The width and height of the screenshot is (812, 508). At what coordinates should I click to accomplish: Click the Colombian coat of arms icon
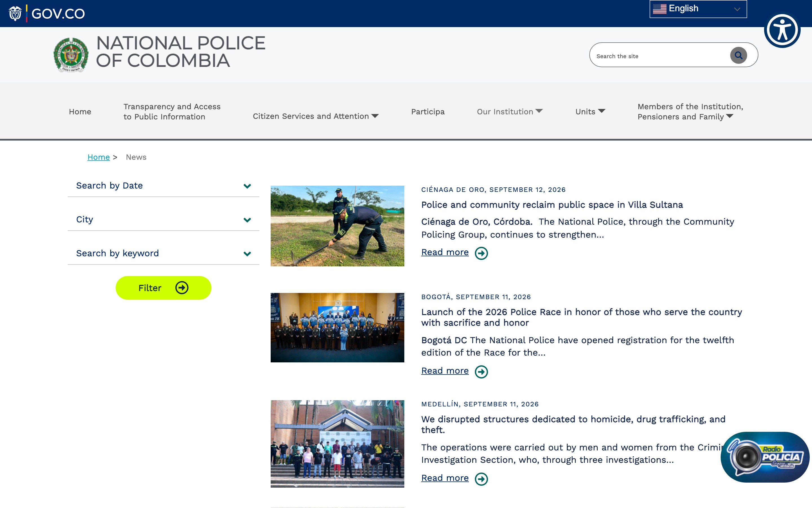click(x=15, y=14)
